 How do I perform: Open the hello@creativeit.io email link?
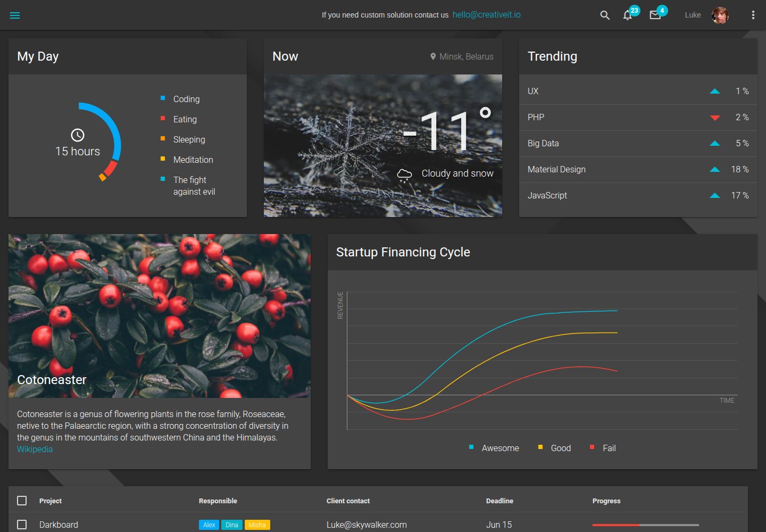[487, 15]
